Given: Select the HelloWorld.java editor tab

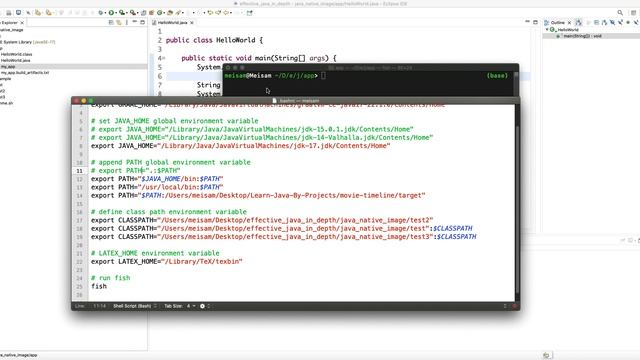Looking at the screenshot, I should click(x=172, y=22).
